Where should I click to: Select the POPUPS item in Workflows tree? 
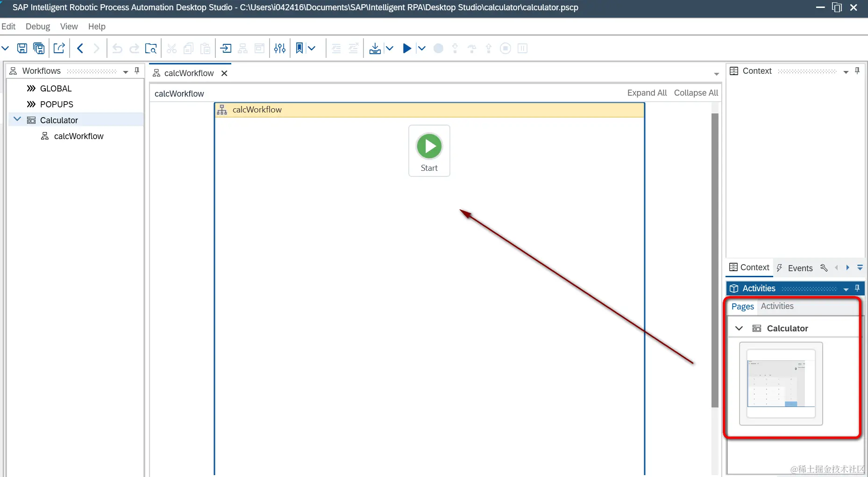click(57, 105)
